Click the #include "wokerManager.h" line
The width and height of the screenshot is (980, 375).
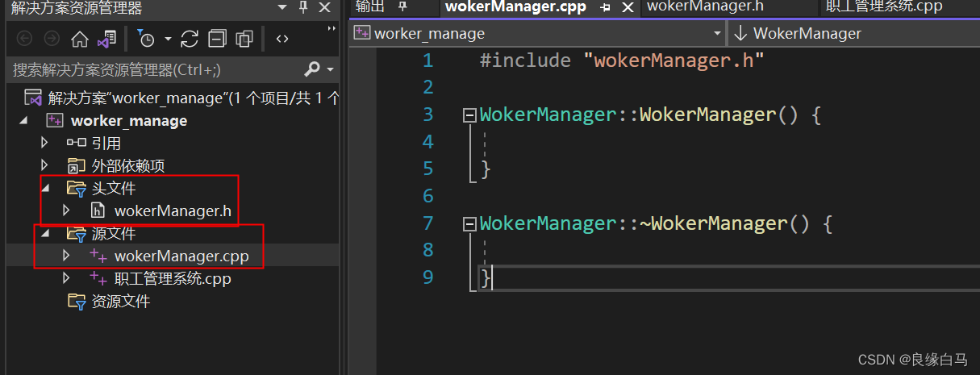coord(621,60)
